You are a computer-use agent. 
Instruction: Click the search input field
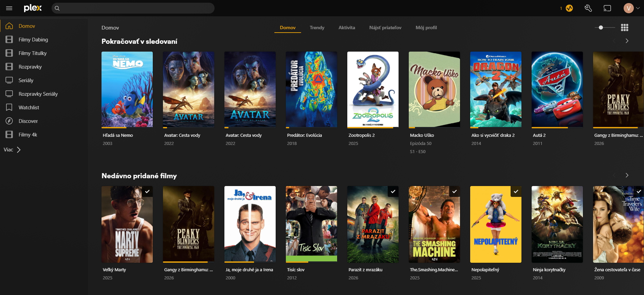133,8
